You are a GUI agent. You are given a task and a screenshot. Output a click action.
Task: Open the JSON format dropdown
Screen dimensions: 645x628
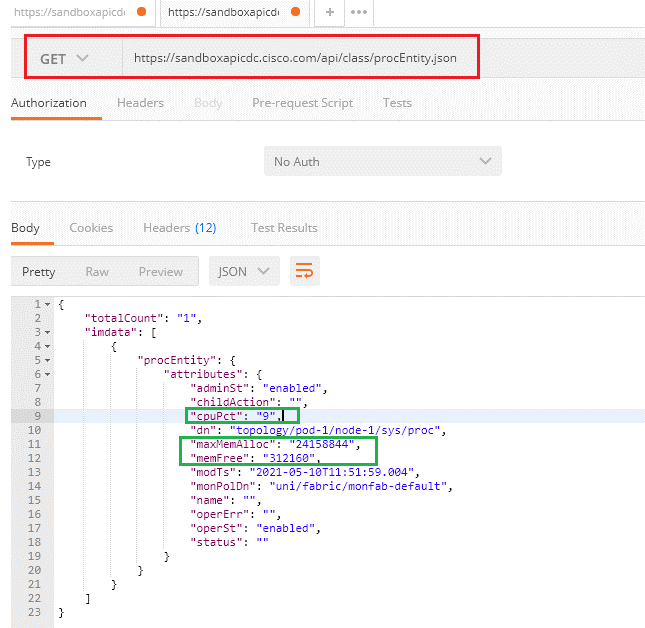[x=244, y=271]
